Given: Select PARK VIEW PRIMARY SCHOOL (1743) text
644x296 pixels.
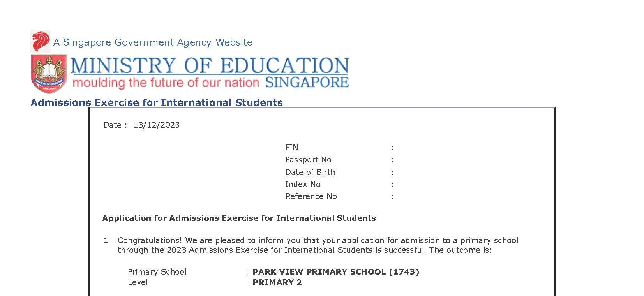Looking at the screenshot, I should [336, 272].
